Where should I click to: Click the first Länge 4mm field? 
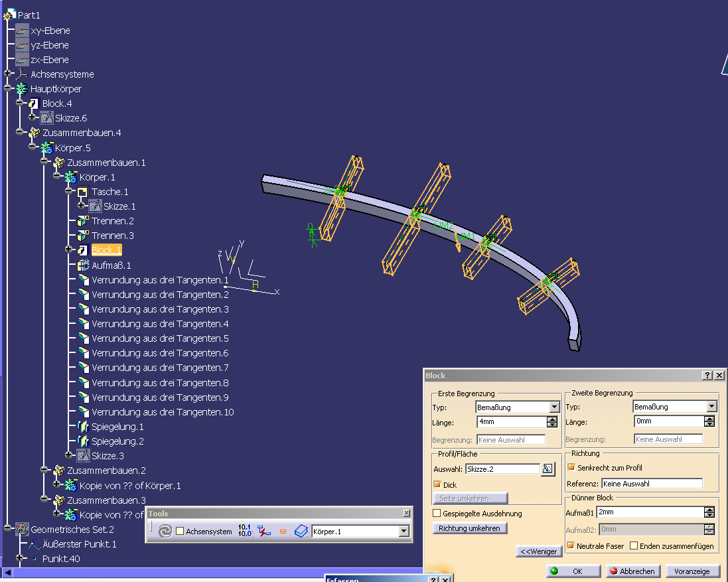[512, 422]
